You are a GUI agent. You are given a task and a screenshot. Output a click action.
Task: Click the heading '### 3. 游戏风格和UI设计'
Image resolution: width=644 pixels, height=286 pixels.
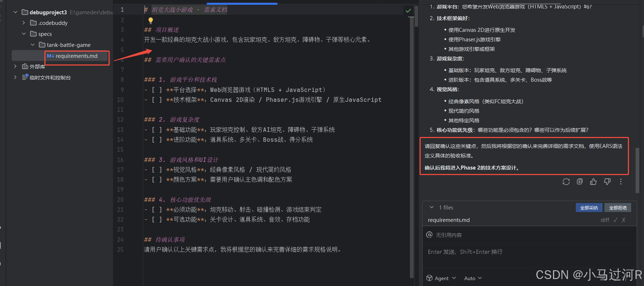[182, 160]
